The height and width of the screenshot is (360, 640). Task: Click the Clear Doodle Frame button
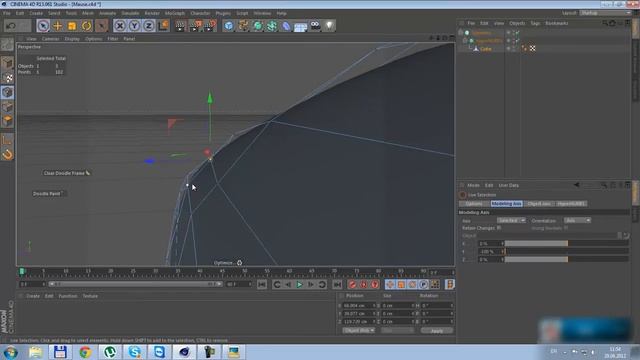pos(67,173)
